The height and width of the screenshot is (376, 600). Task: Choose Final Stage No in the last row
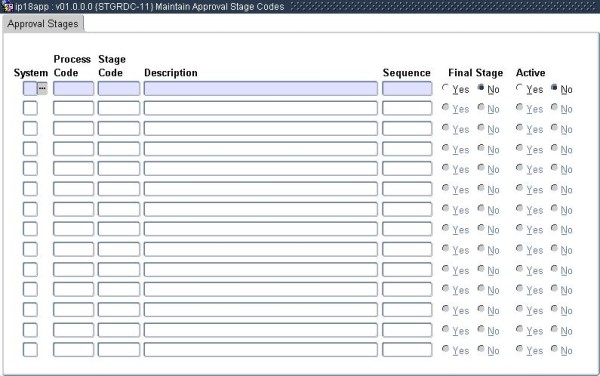click(481, 348)
